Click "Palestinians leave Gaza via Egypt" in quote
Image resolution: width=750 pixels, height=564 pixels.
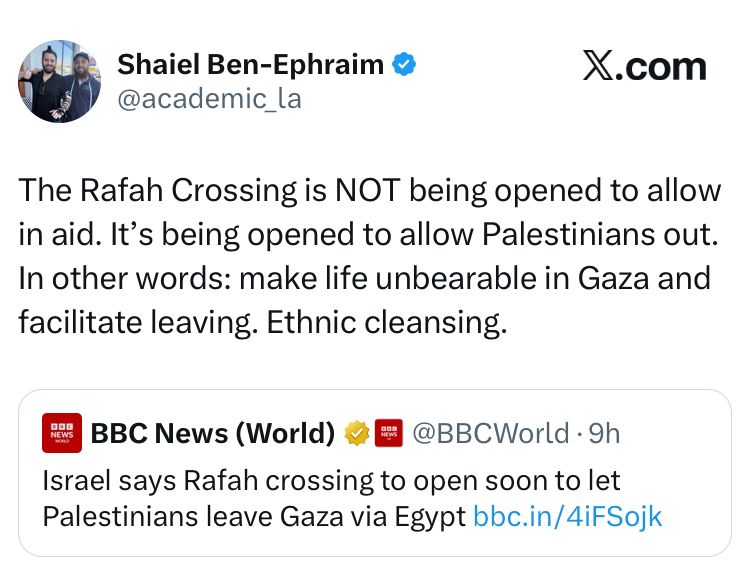(255, 516)
